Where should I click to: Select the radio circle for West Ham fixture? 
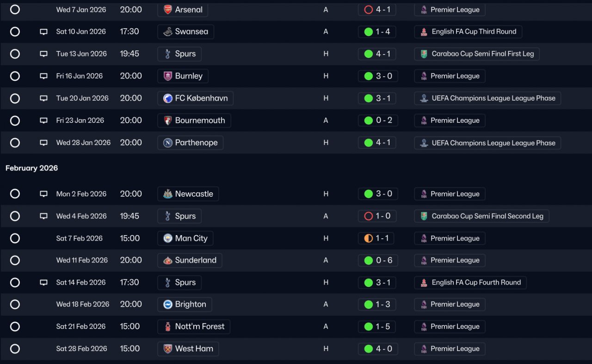click(x=15, y=349)
